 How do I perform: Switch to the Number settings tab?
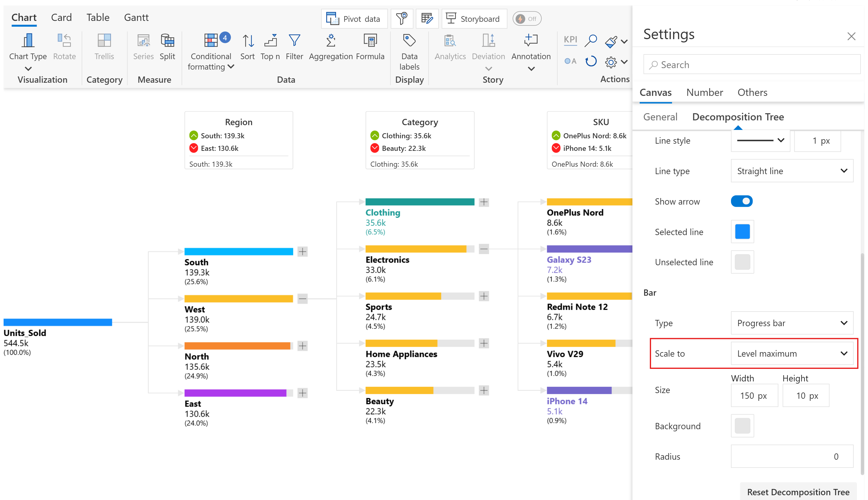(x=704, y=92)
